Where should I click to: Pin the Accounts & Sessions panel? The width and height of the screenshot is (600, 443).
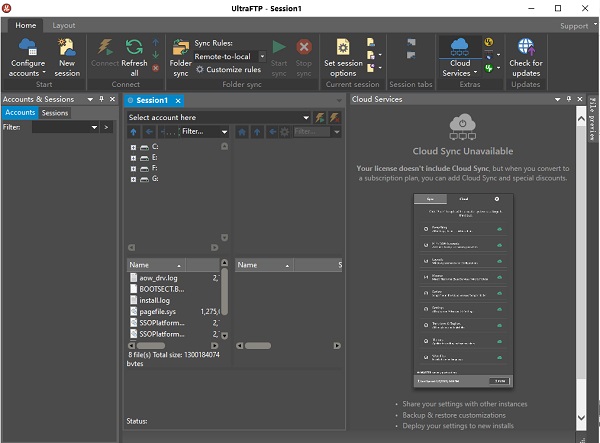pos(101,99)
